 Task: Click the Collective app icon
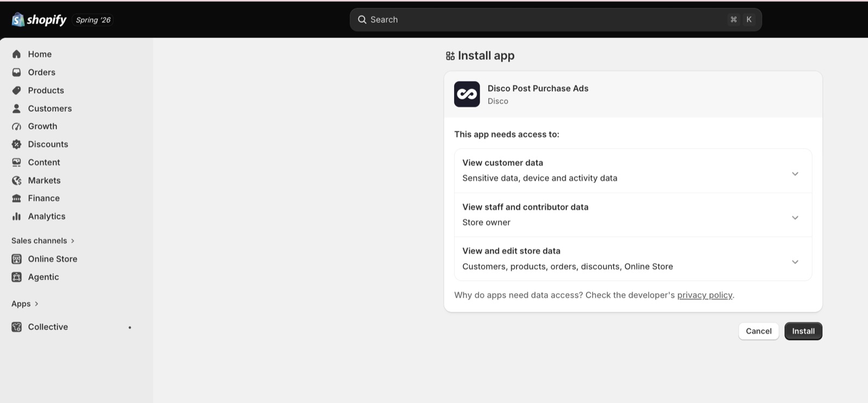[x=17, y=327]
